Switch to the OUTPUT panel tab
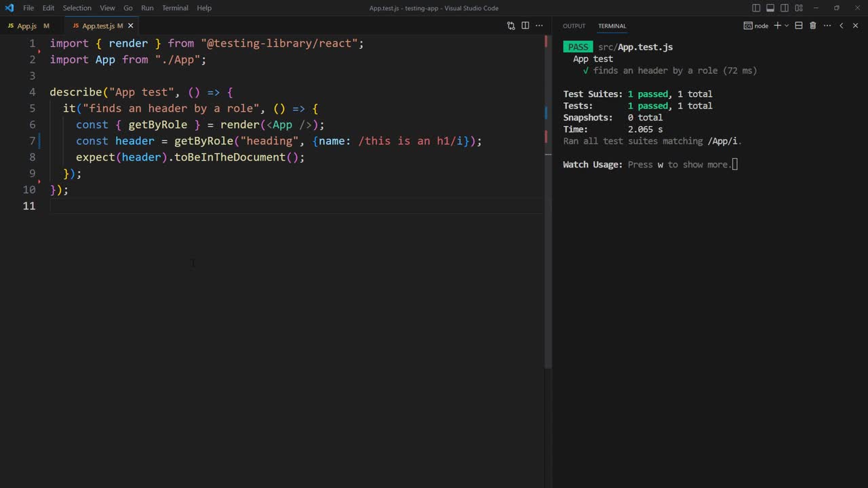 pyautogui.click(x=574, y=26)
